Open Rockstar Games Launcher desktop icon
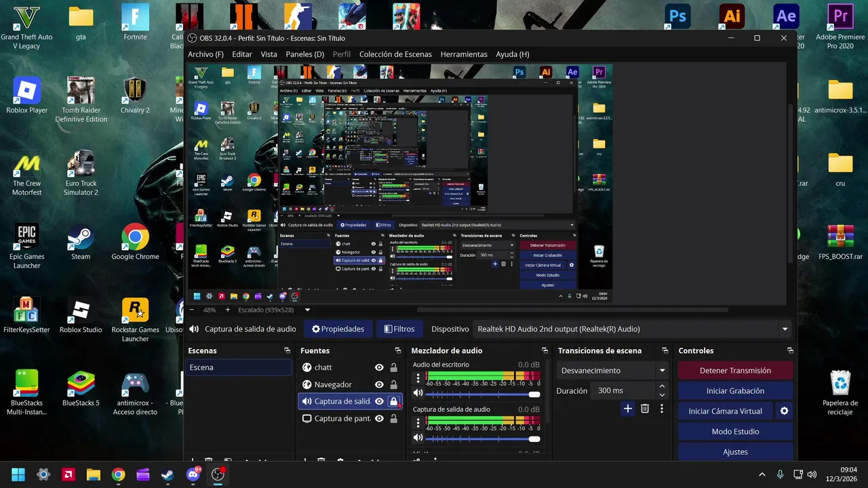 click(135, 320)
